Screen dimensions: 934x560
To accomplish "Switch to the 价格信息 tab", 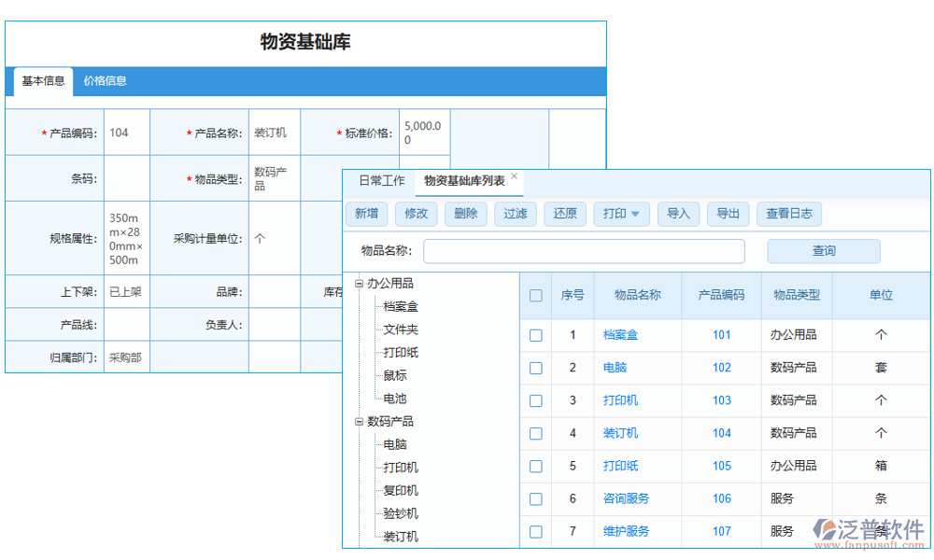I will tap(106, 82).
